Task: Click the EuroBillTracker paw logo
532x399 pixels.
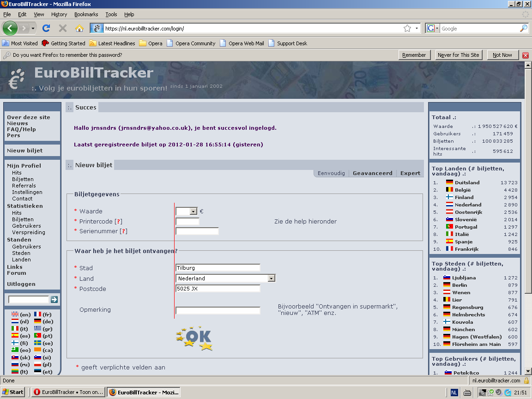Action: (x=17, y=79)
